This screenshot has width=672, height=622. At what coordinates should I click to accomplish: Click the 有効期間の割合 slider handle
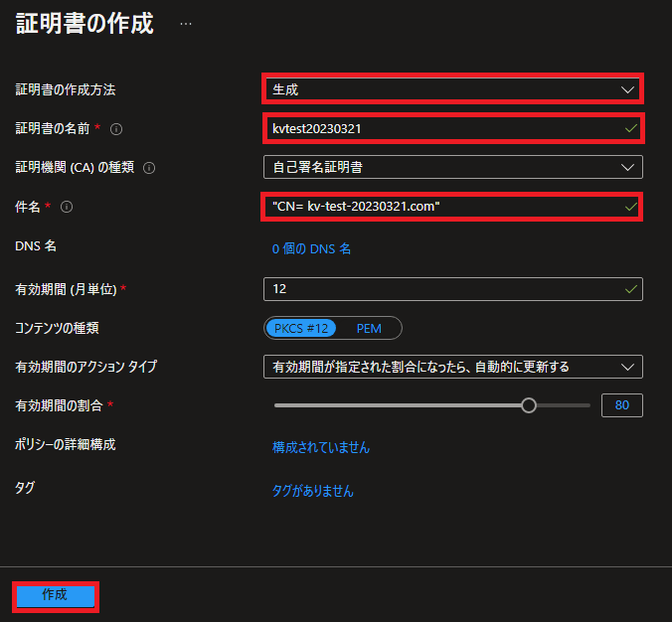(529, 405)
